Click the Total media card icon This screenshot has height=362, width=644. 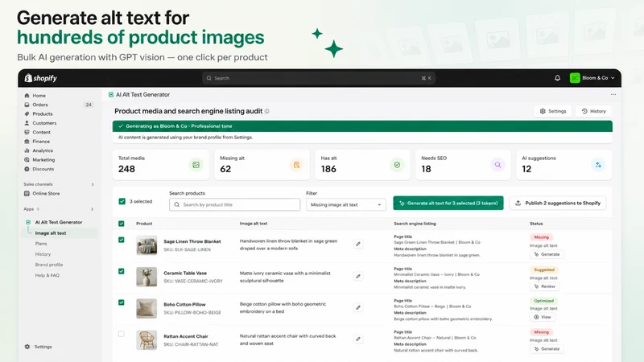(196, 165)
